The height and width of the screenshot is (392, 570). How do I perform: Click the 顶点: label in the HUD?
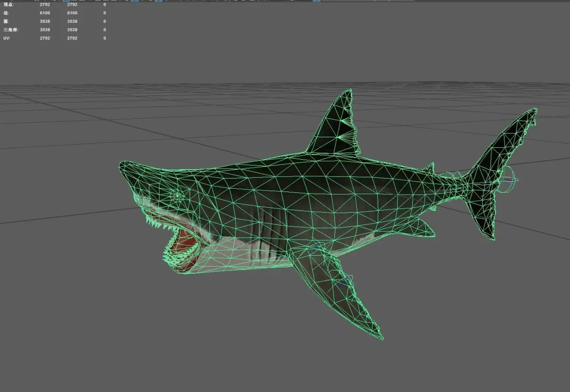(9, 4)
